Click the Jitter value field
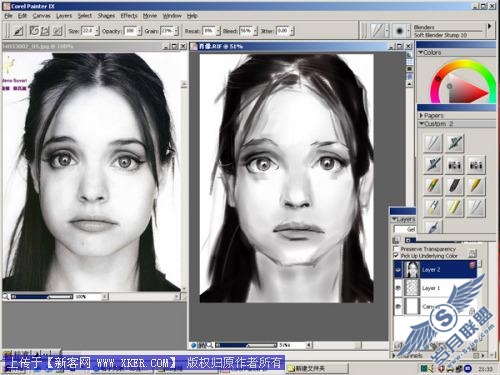Viewport: 500px width, 375px height. coord(283,31)
